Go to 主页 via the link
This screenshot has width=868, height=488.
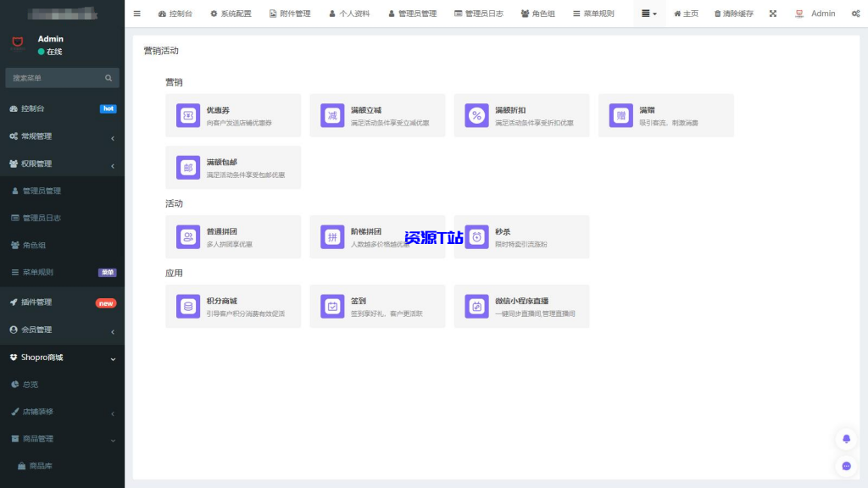tap(687, 14)
